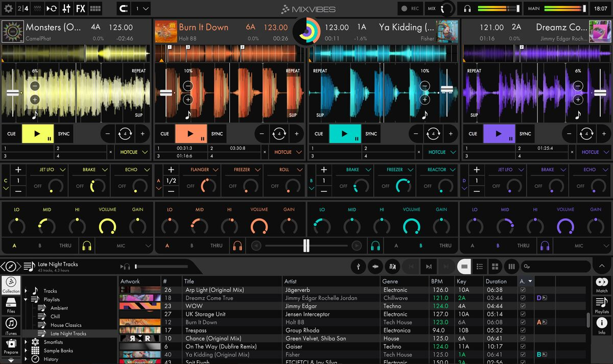Open the settings gear icon
This screenshot has width=613, height=364.
[8, 9]
